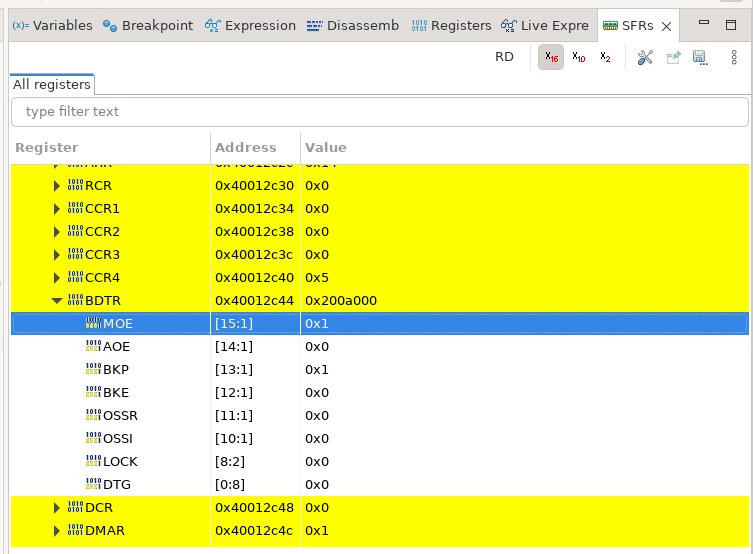Click the LOCK bit range [8:2]

[x=230, y=462]
